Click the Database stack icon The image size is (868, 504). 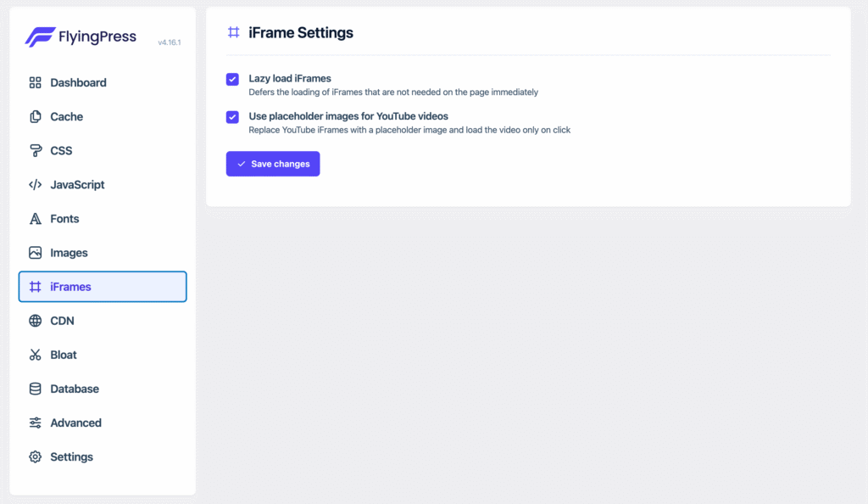(x=35, y=389)
